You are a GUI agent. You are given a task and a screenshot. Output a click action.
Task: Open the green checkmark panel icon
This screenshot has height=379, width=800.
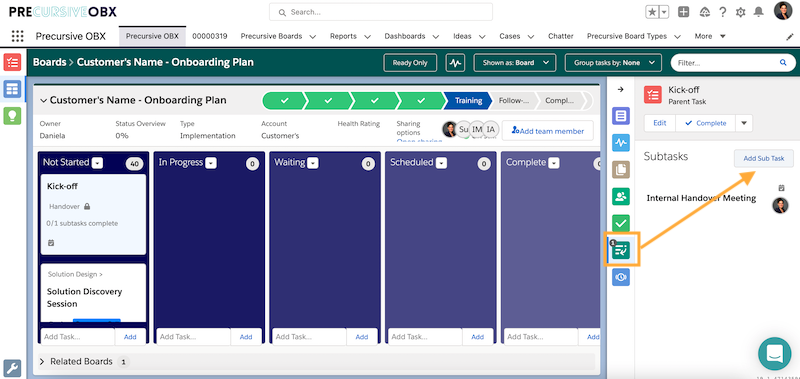pos(621,223)
